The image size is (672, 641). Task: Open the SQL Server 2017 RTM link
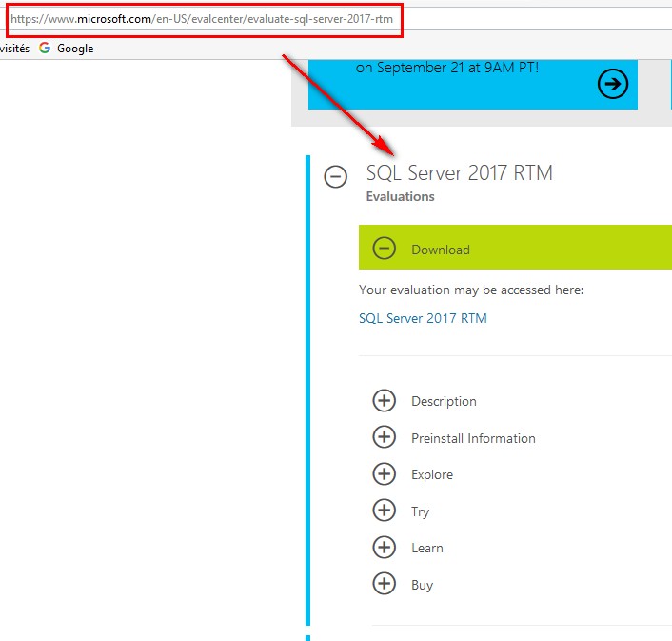(423, 318)
